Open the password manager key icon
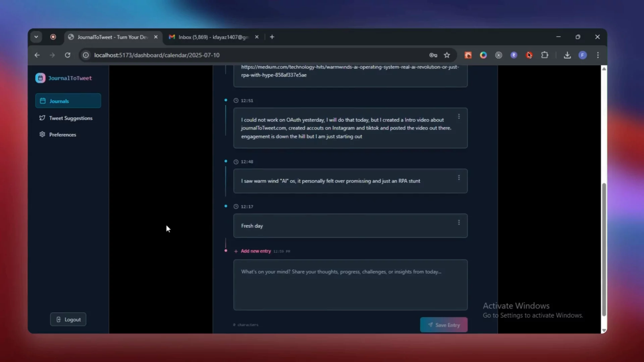644x362 pixels. pos(433,55)
